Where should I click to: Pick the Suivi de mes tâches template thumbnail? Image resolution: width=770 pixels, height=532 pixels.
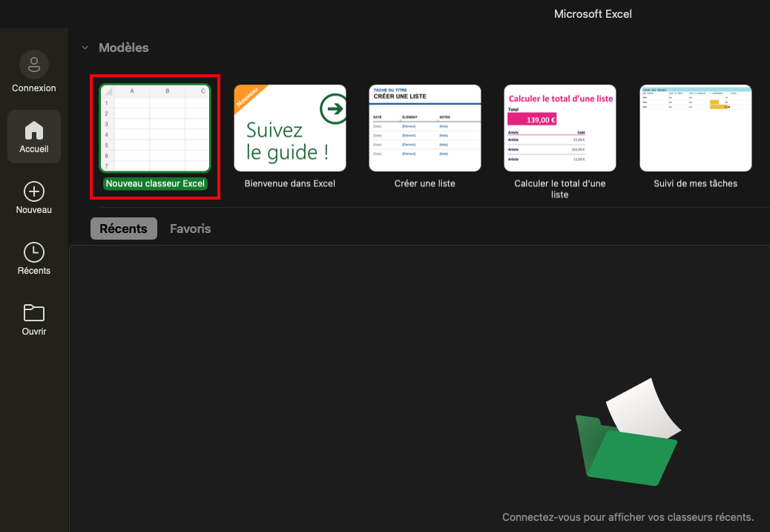(695, 128)
